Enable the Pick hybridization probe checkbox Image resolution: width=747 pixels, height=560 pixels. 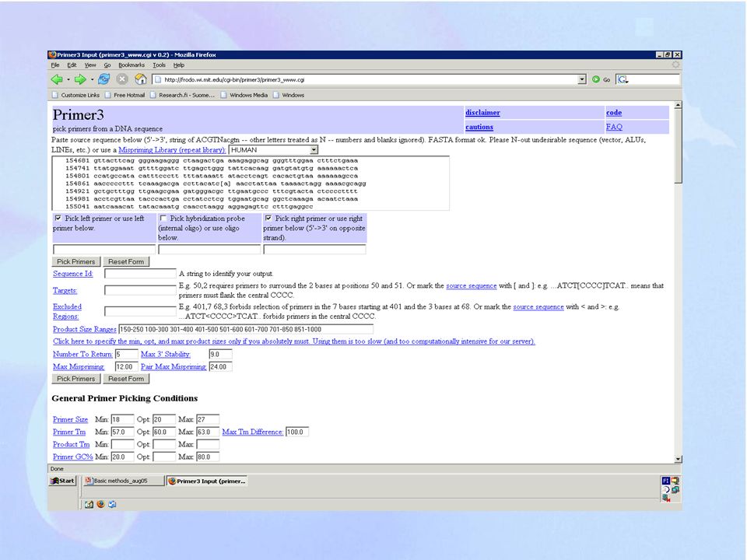pos(163,218)
